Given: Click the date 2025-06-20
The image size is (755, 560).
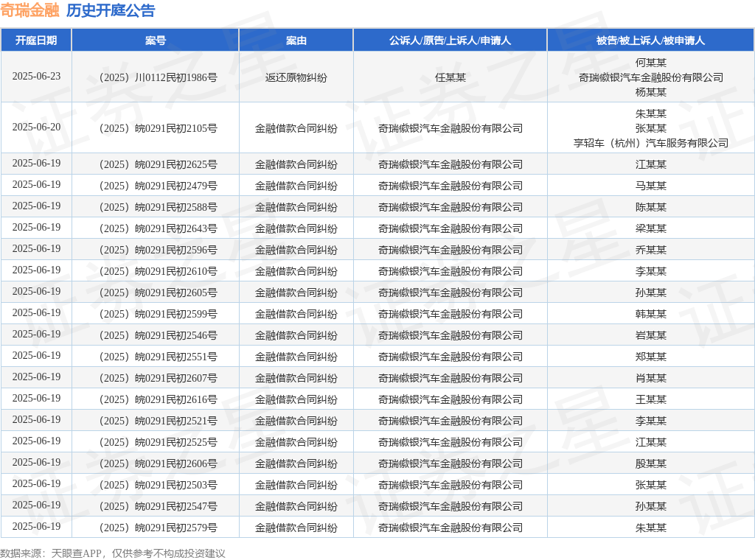Looking at the screenshot, I should pyautogui.click(x=36, y=127).
